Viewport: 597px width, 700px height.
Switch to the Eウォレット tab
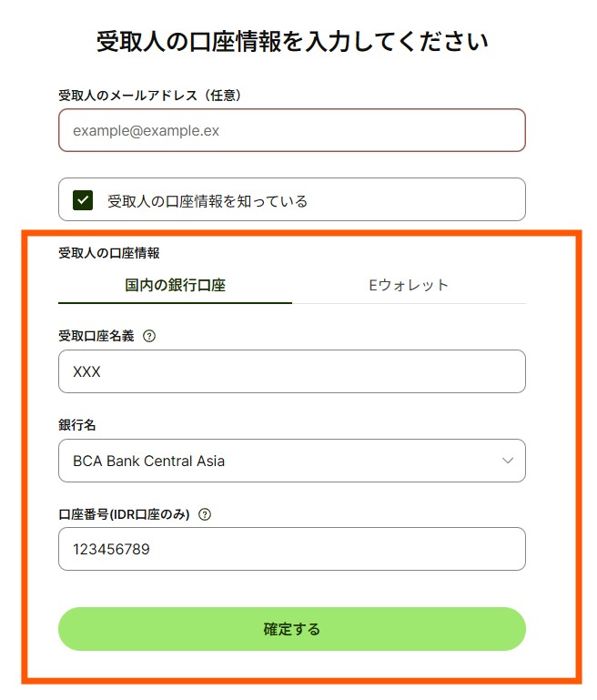(409, 285)
